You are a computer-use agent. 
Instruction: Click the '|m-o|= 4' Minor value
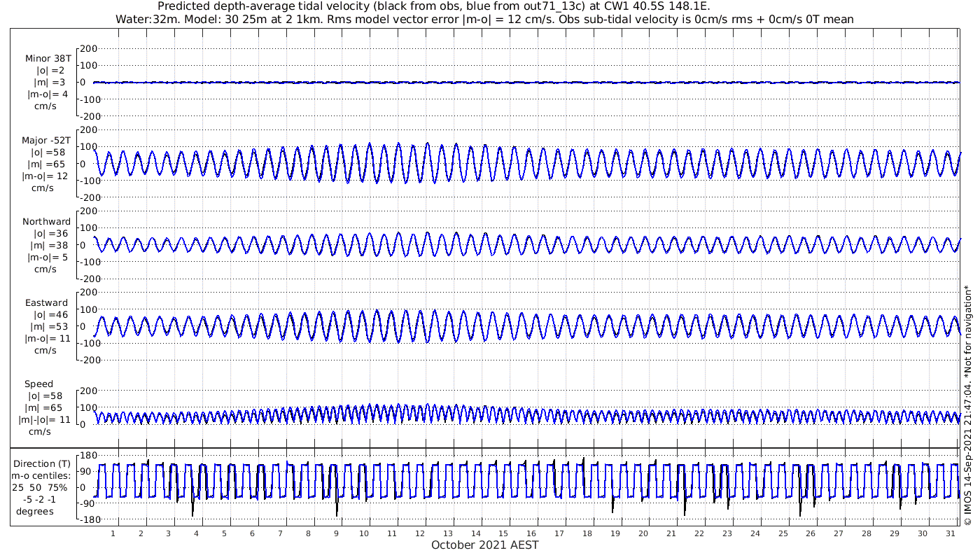click(x=48, y=94)
